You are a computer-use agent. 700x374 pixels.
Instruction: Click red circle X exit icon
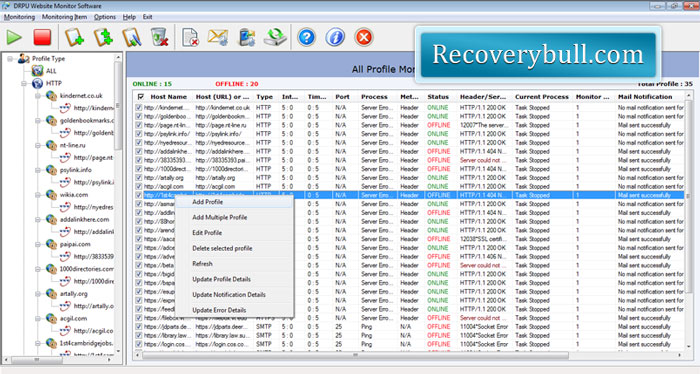tap(363, 37)
